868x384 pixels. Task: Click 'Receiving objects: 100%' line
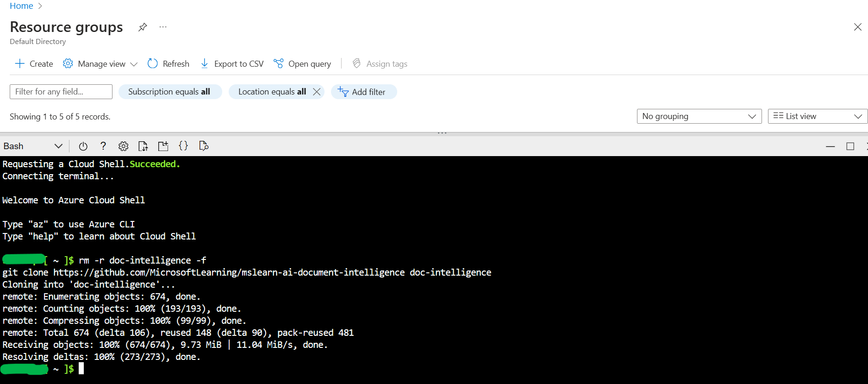tap(165, 345)
